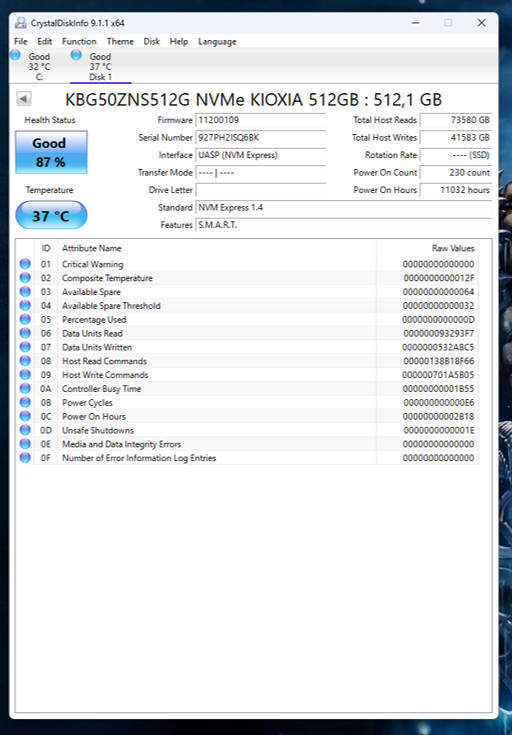Click raw value 00000000002B18

tap(439, 416)
